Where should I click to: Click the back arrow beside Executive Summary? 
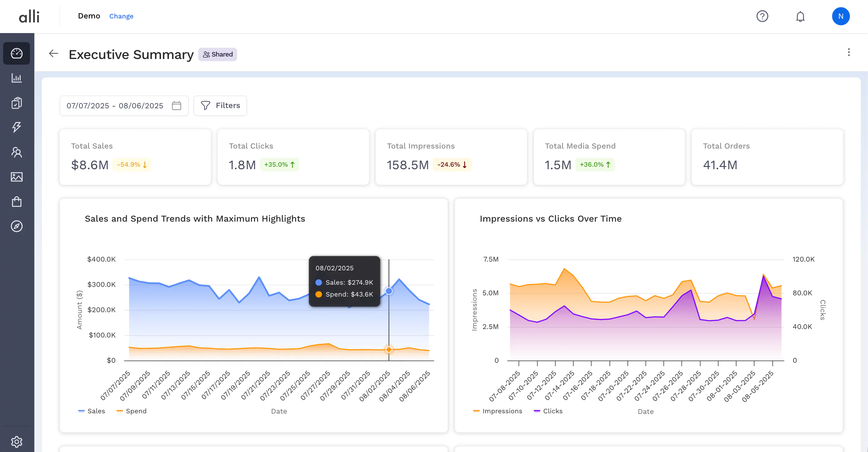(54, 54)
